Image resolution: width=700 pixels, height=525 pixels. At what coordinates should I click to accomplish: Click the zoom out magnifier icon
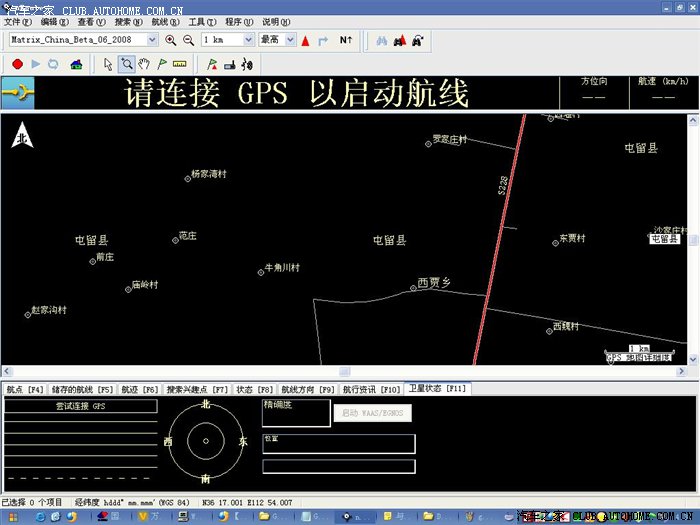[188, 40]
